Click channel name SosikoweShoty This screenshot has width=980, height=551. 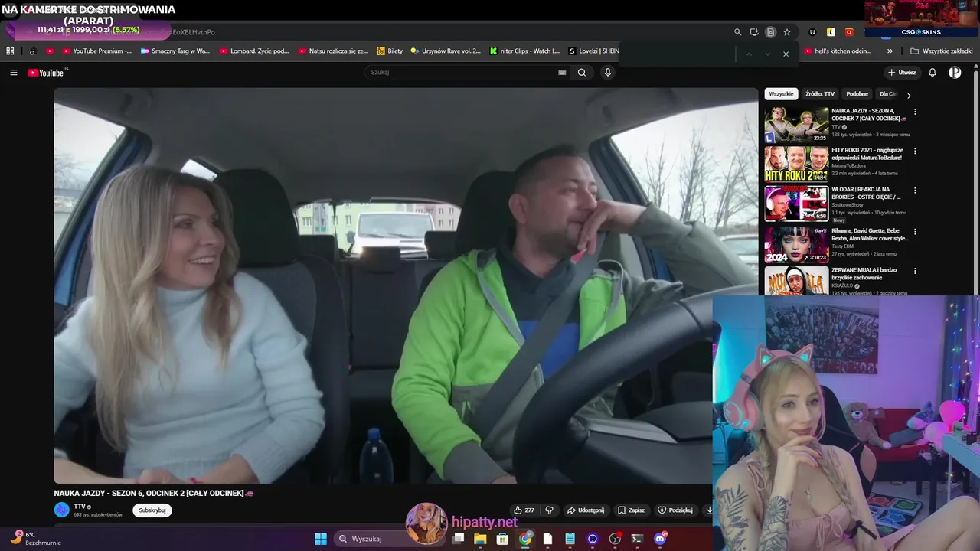click(x=848, y=205)
